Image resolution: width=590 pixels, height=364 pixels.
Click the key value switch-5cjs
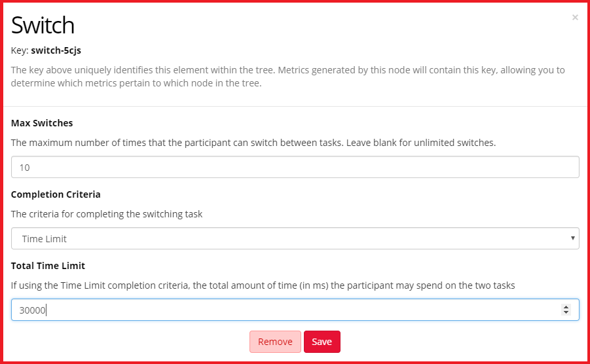56,50
